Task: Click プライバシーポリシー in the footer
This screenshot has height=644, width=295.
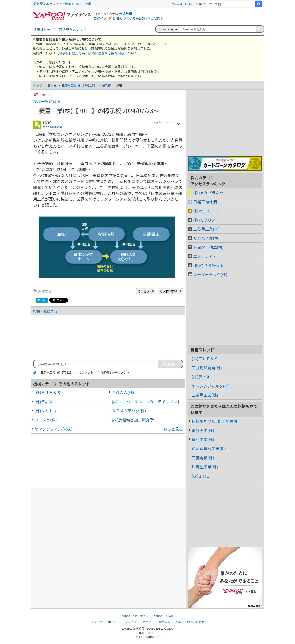Action: [x=105, y=622]
